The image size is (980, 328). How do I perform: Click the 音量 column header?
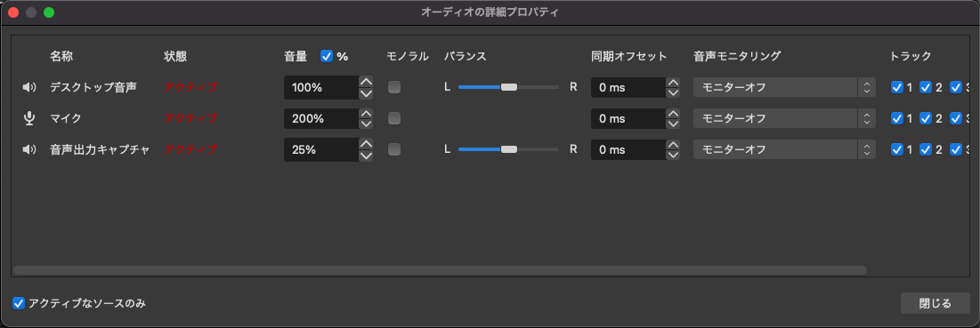[296, 56]
